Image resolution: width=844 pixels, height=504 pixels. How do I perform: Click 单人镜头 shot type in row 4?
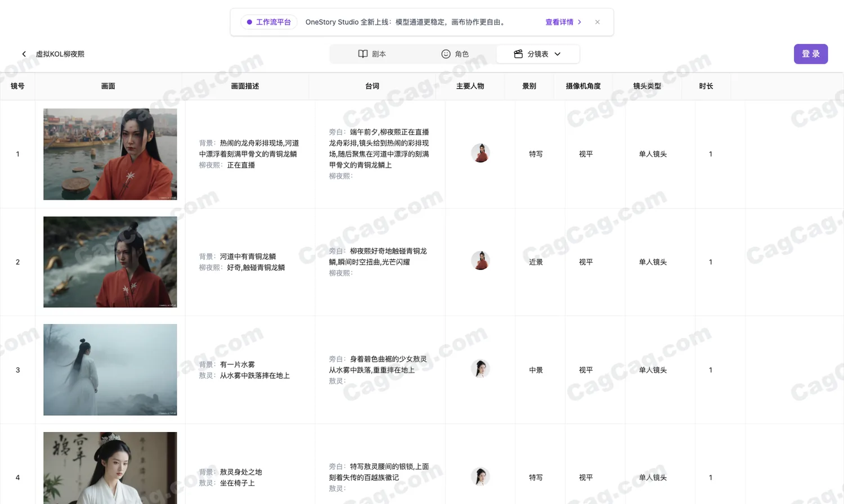(x=653, y=478)
